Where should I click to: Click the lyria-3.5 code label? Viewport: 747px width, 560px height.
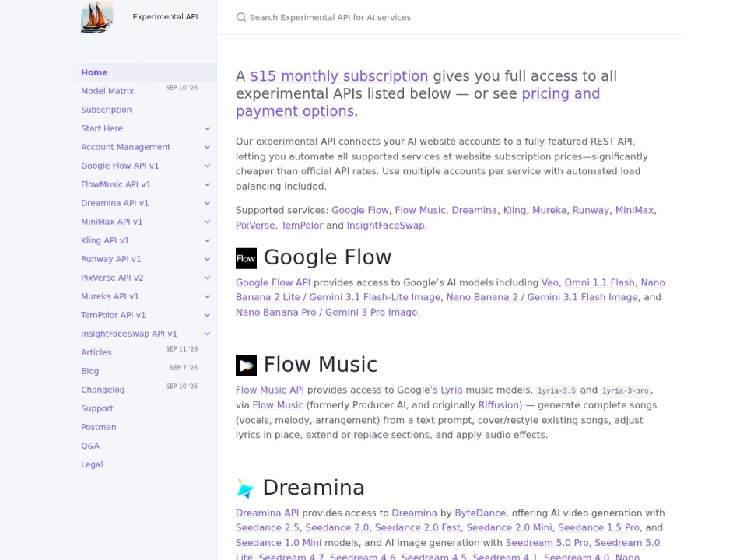click(x=556, y=391)
